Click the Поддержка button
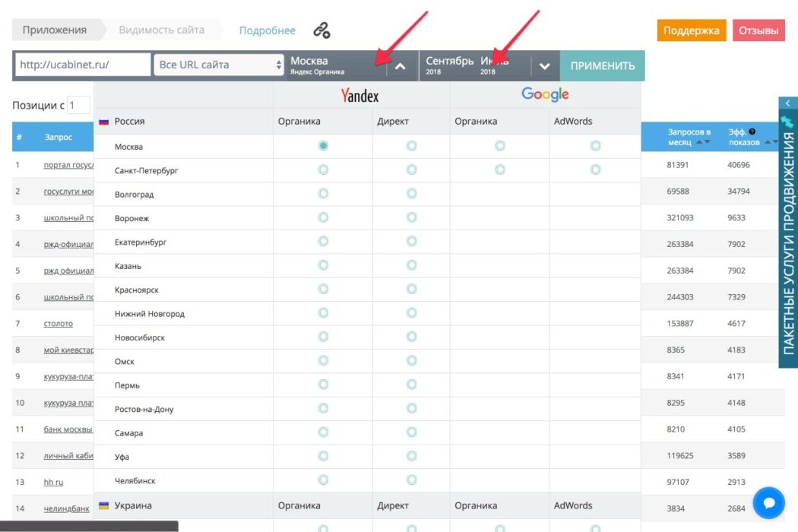 point(691,30)
